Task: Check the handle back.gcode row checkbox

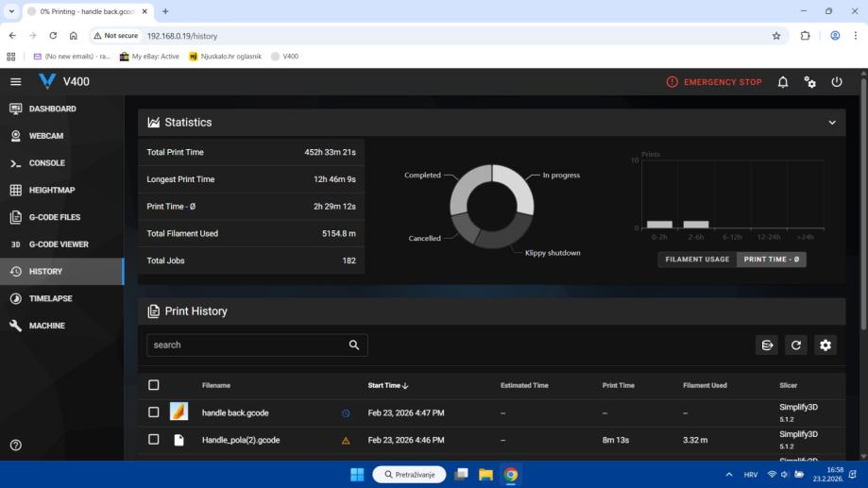Action: click(x=154, y=412)
